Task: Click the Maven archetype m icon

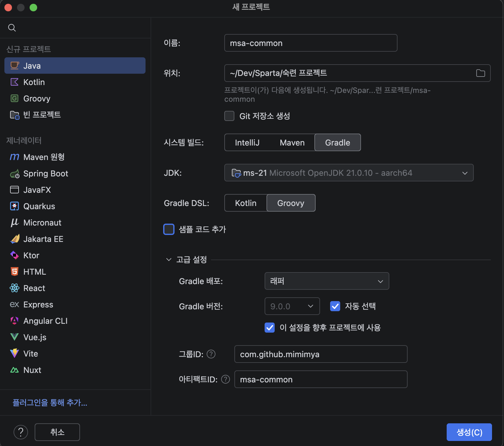Action: [x=14, y=157]
